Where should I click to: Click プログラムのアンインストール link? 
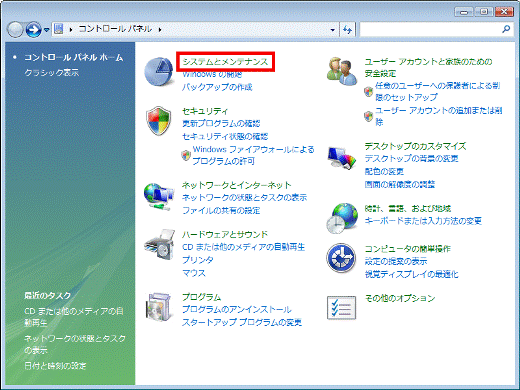coord(237,309)
